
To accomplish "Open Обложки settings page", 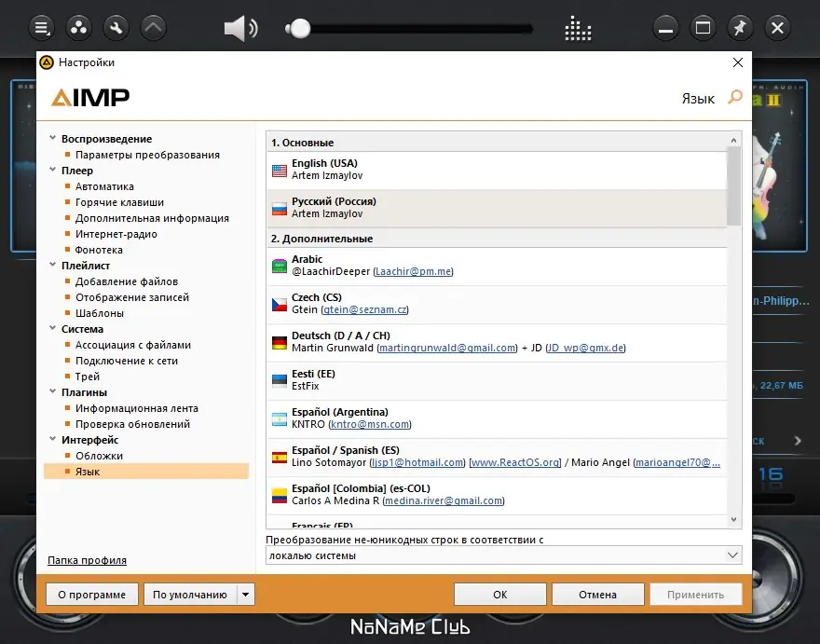I will click(x=100, y=456).
